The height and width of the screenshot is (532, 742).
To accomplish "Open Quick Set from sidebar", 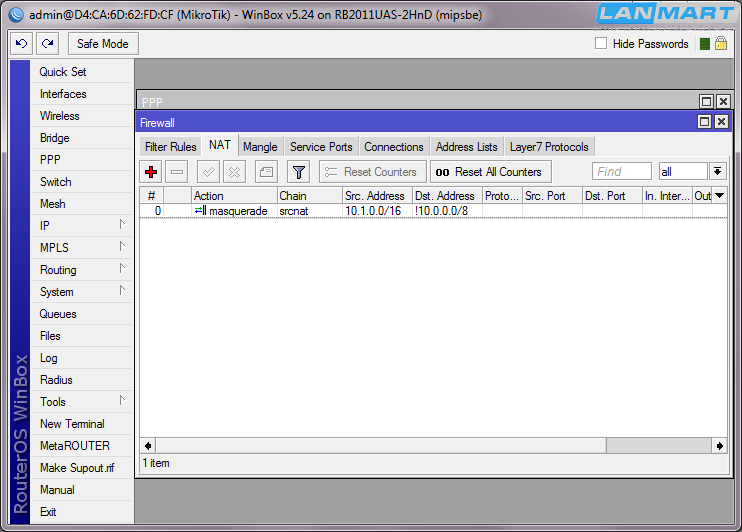I will (81, 72).
